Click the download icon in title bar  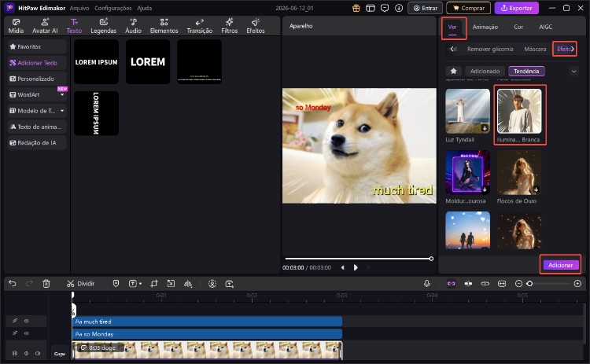[x=399, y=8]
